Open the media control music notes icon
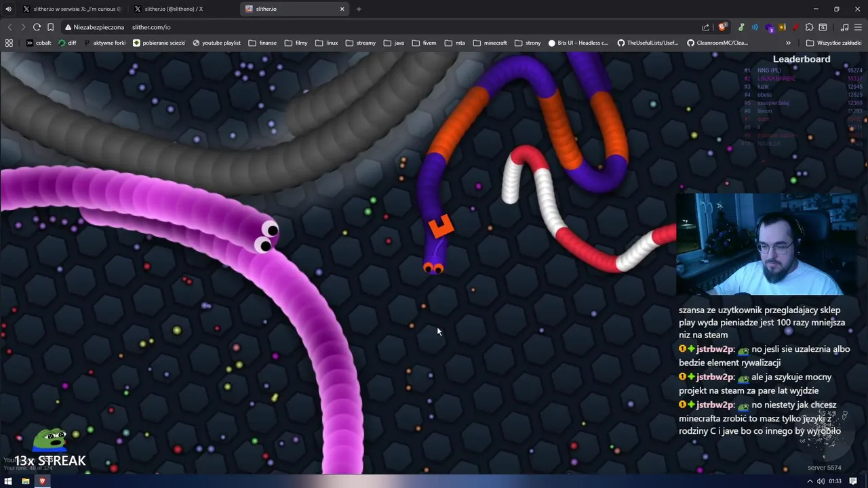The width and height of the screenshot is (868, 488). tap(844, 27)
